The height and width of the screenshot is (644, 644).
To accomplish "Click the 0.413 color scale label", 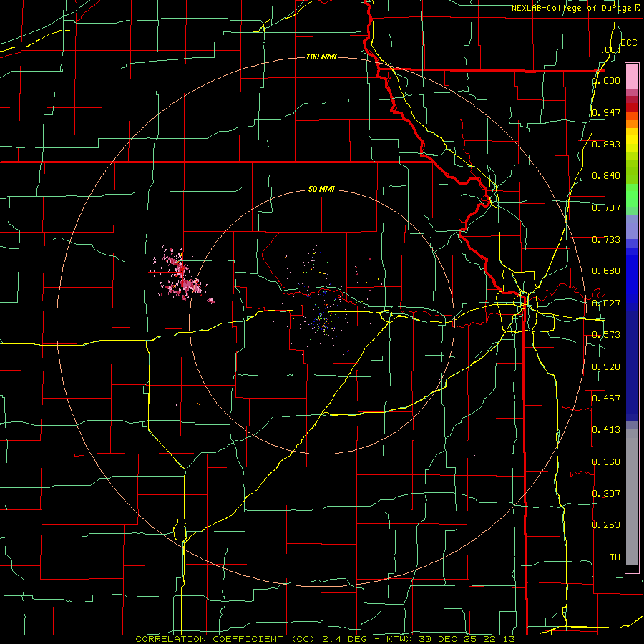I will (606, 430).
